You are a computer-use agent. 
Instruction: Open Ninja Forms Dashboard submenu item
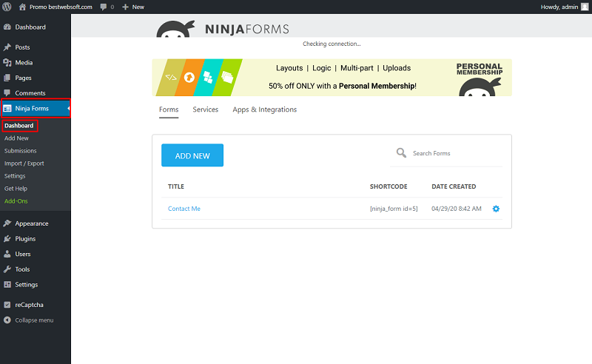(19, 125)
